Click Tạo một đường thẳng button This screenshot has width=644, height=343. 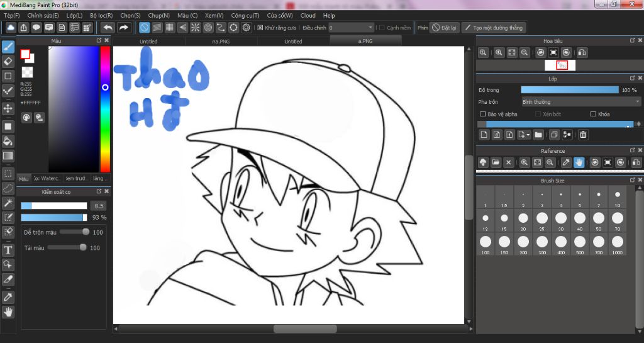click(494, 28)
